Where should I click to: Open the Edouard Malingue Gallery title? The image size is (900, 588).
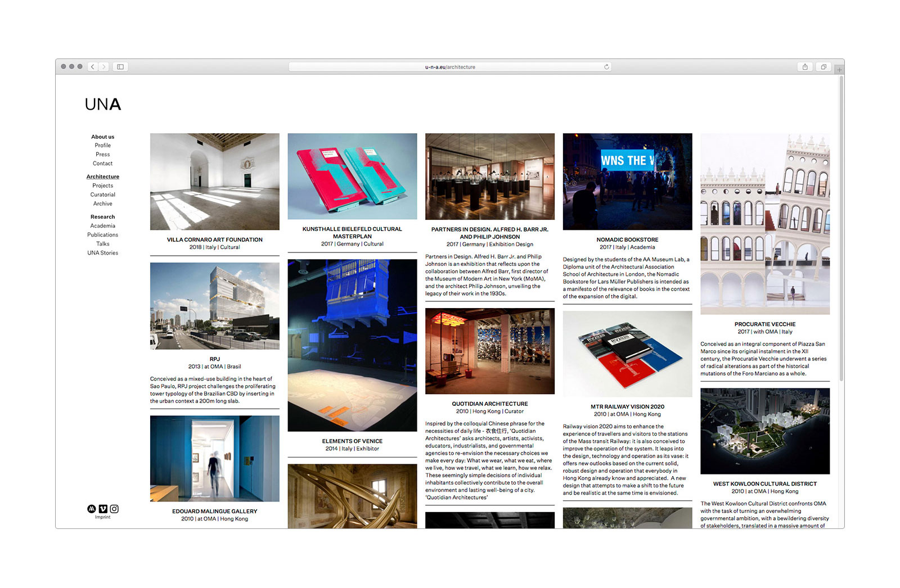[215, 512]
